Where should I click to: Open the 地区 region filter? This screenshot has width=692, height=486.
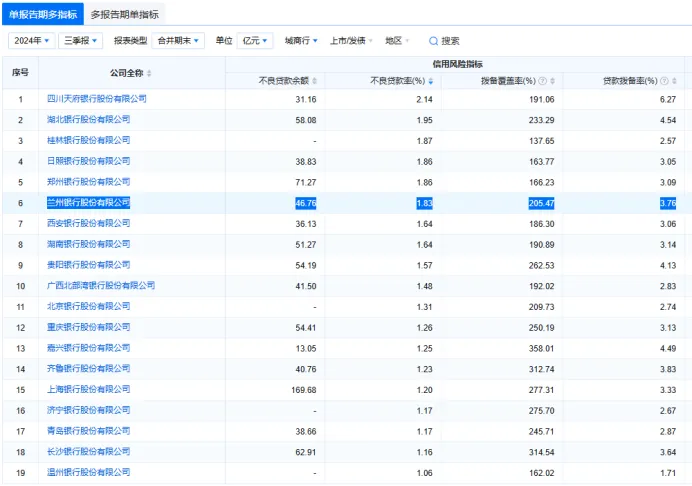398,41
